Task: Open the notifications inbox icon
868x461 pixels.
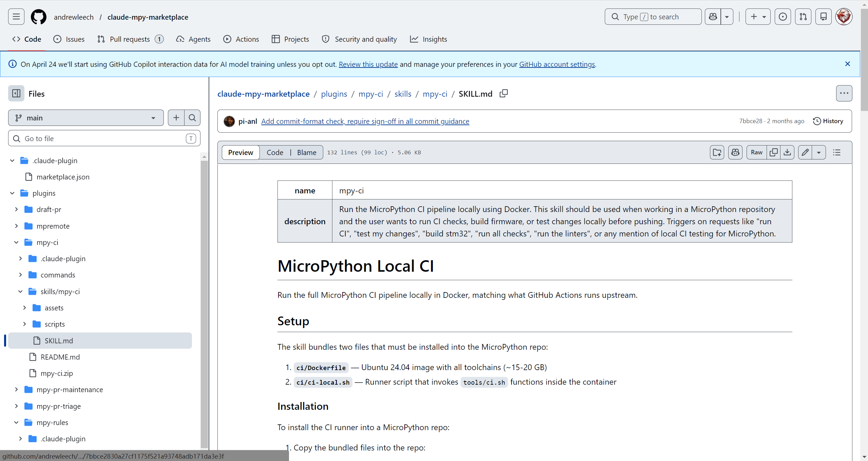Action: click(824, 17)
